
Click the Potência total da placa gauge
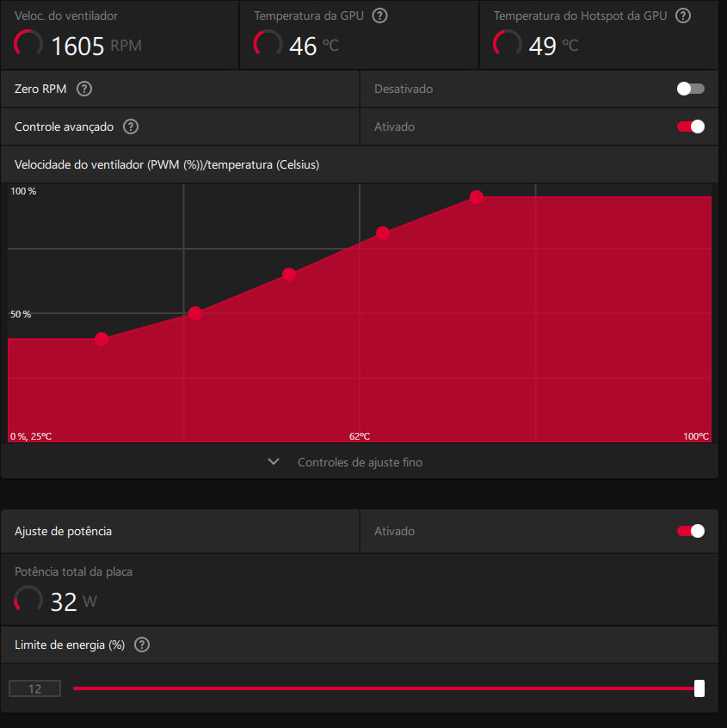click(28, 600)
